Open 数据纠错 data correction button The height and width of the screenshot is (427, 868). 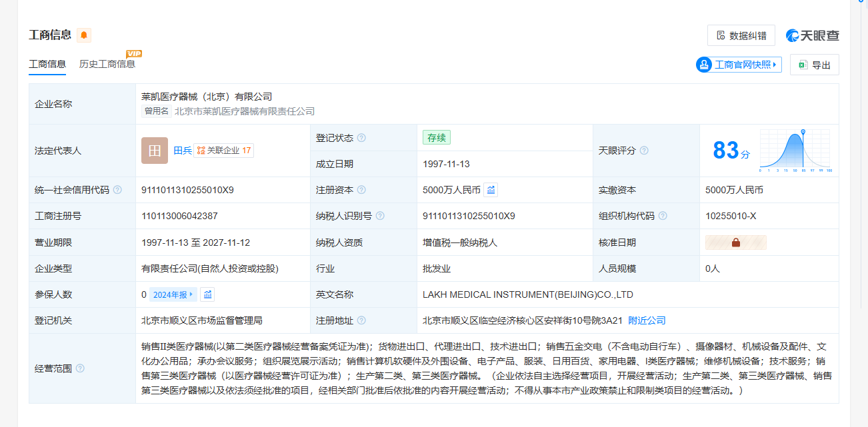point(741,35)
